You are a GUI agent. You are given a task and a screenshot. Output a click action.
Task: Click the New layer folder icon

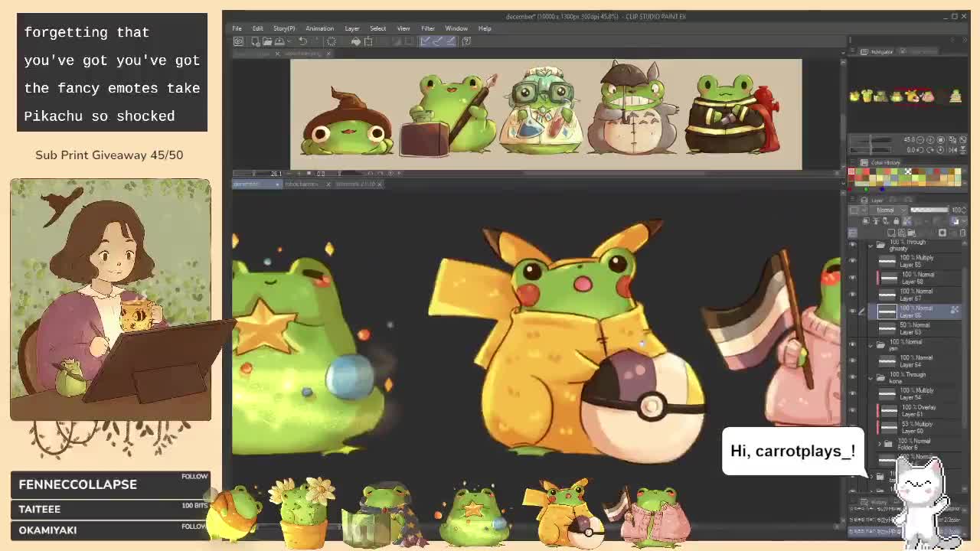(911, 233)
